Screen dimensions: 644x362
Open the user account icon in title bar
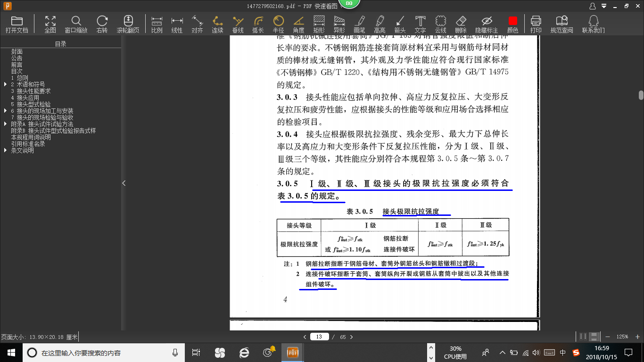(593, 6)
